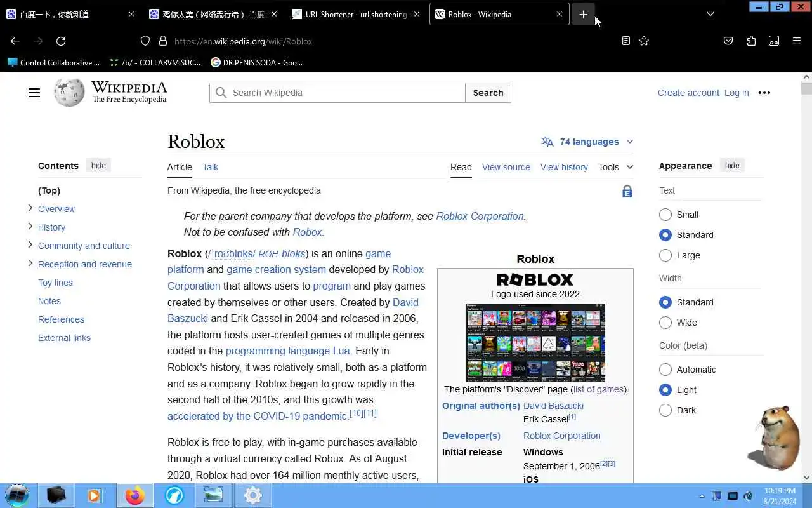812x508 pixels.
Task: Jump to Toy lines section
Action: tap(55, 283)
